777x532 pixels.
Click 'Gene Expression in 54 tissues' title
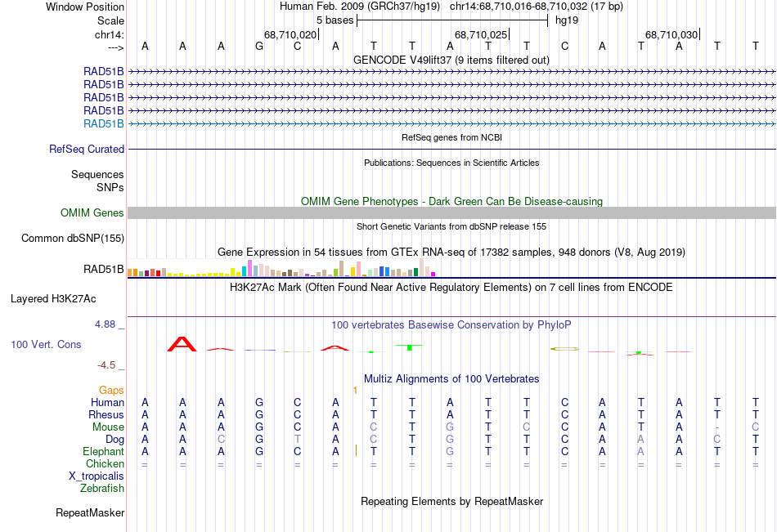pyautogui.click(x=451, y=253)
